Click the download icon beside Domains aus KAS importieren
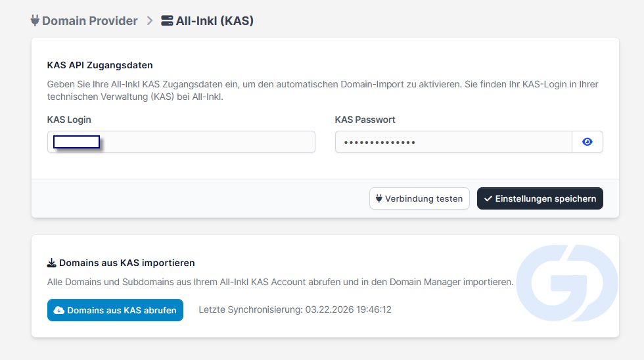 [52, 263]
